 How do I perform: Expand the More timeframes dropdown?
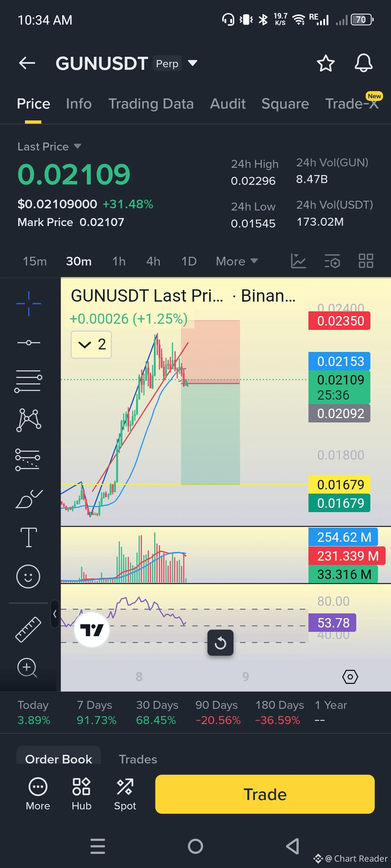(237, 261)
